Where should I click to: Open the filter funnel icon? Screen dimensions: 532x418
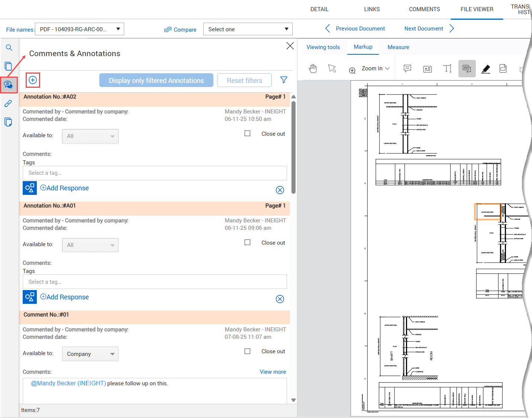point(284,80)
